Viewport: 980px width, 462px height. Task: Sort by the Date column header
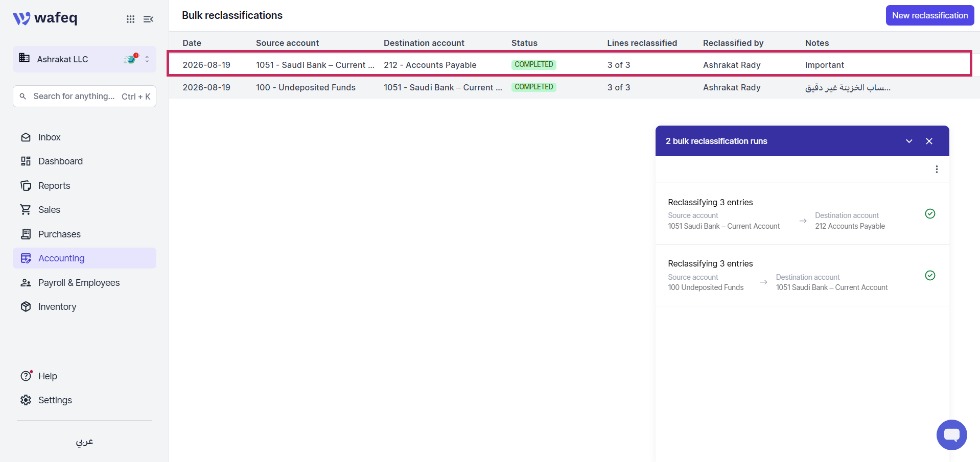(192, 43)
